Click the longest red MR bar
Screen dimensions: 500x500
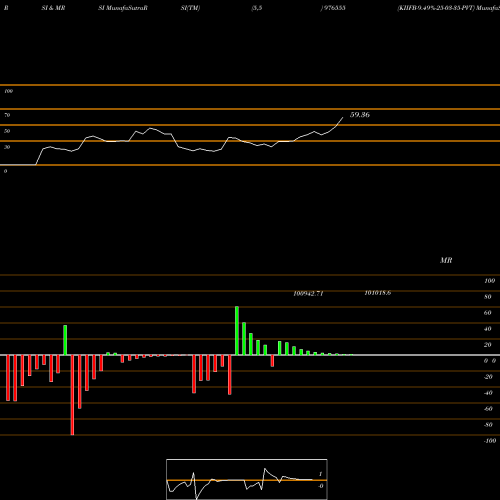tap(72, 395)
